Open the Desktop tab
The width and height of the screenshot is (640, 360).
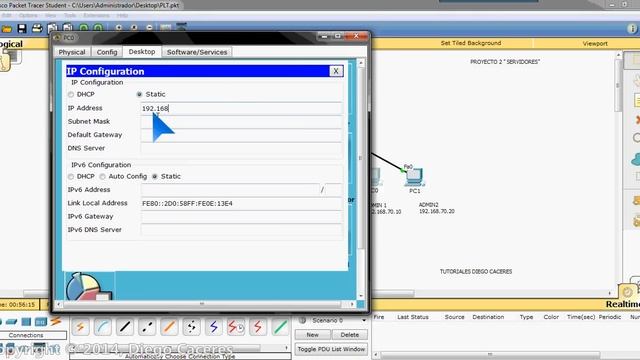142,52
